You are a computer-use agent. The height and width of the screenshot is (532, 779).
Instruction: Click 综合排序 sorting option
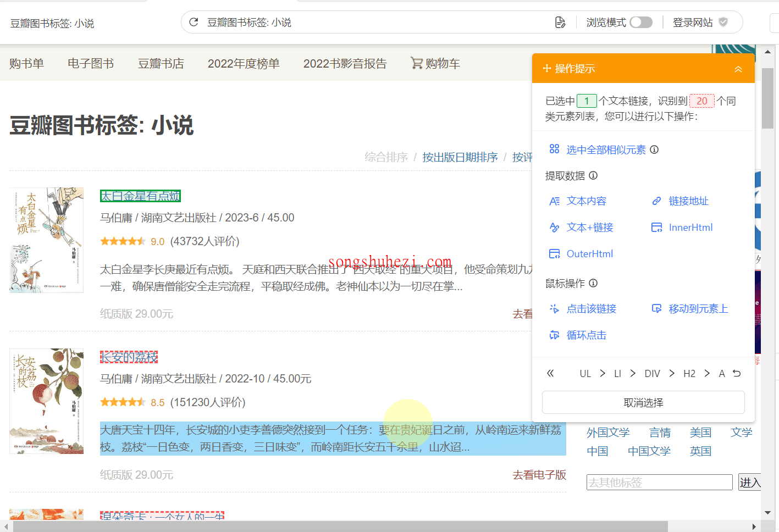click(386, 157)
